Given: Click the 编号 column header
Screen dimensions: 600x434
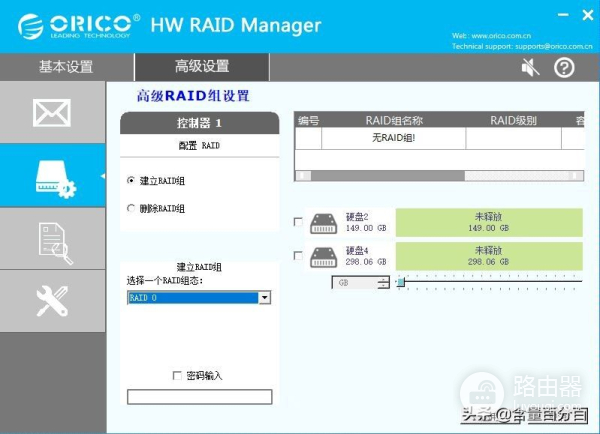Looking at the screenshot, I should (x=308, y=121).
